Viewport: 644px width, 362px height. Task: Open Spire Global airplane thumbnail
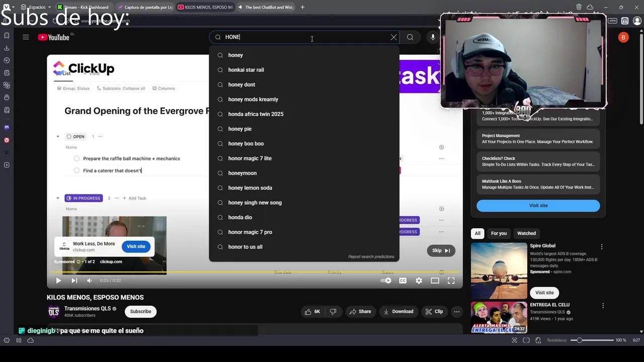click(499, 271)
